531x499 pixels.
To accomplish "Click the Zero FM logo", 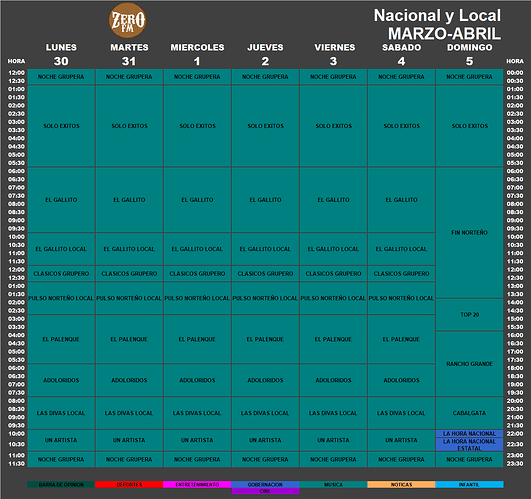I will click(127, 20).
